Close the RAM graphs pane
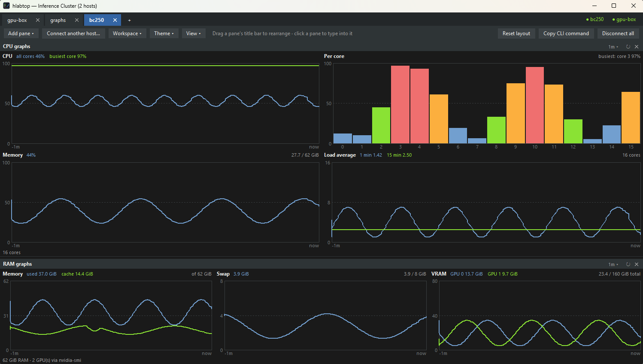Image resolution: width=643 pixels, height=364 pixels. coord(637,264)
